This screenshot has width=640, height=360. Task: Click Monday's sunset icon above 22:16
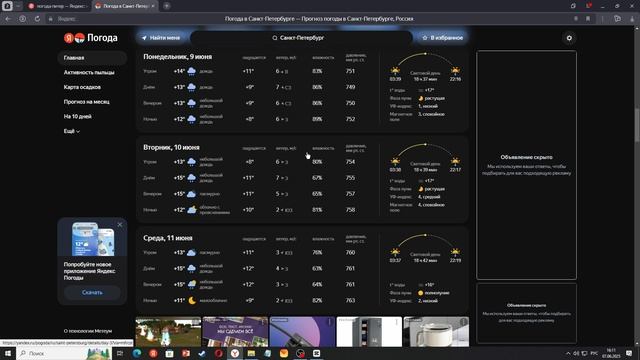pos(455,71)
